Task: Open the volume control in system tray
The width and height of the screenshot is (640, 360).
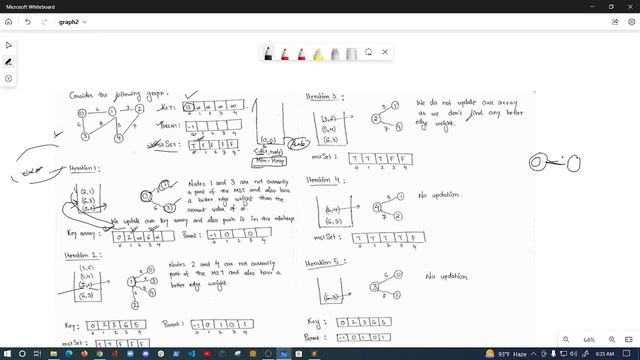Action: [573, 354]
